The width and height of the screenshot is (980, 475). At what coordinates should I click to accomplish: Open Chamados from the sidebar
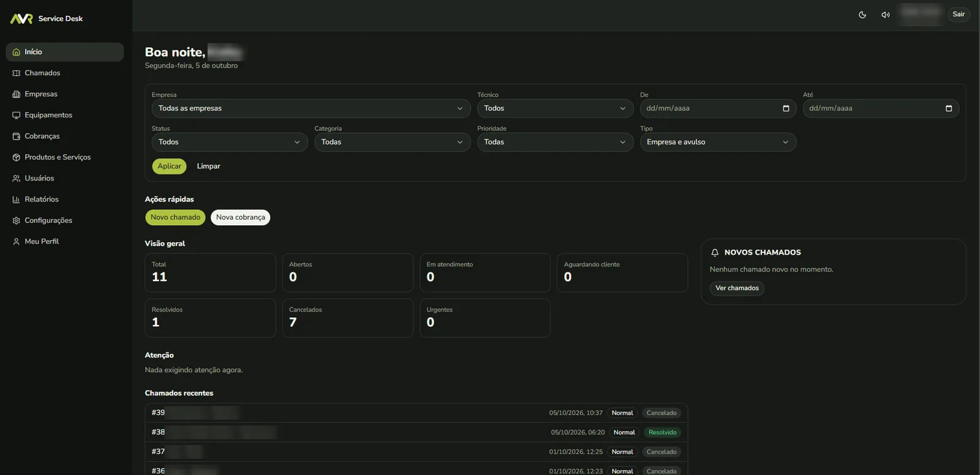65,73
